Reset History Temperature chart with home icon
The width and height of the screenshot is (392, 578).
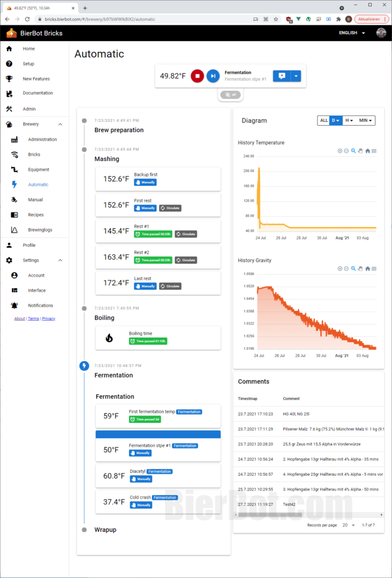368,151
